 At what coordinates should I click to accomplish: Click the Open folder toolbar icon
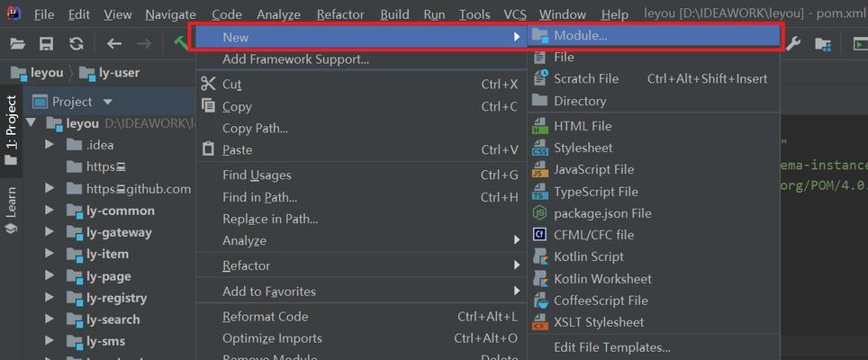coord(18,44)
